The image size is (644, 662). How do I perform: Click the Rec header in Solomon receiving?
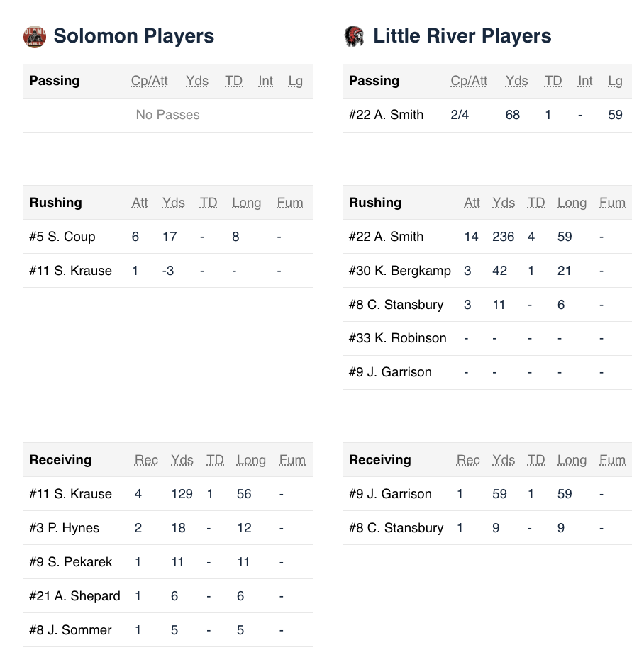pyautogui.click(x=146, y=460)
